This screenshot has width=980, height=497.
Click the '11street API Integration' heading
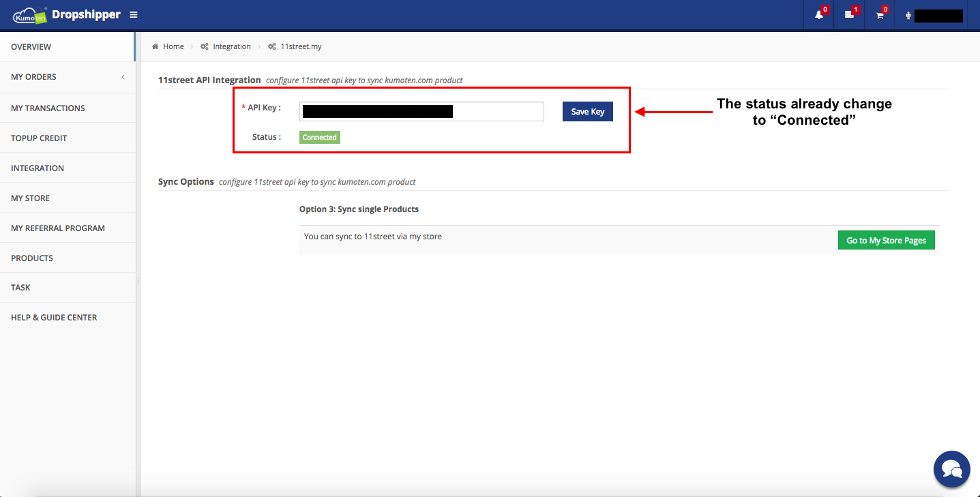(209, 80)
